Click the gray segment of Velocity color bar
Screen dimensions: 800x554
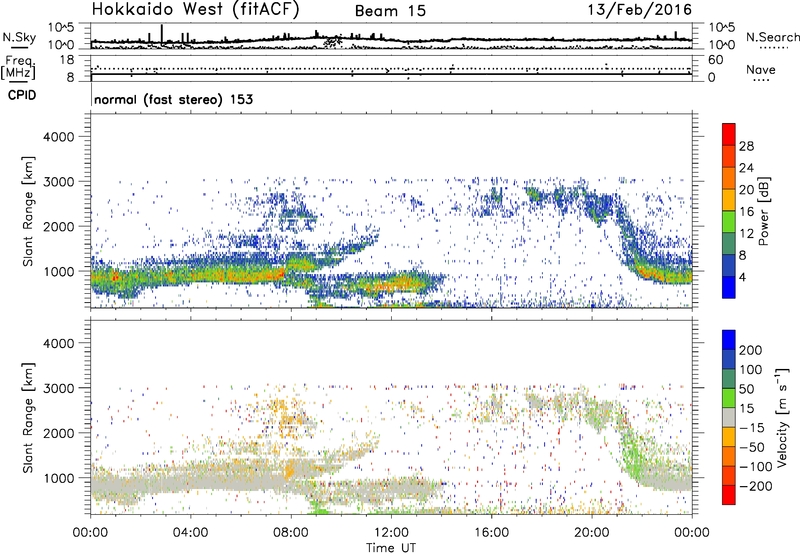point(729,417)
